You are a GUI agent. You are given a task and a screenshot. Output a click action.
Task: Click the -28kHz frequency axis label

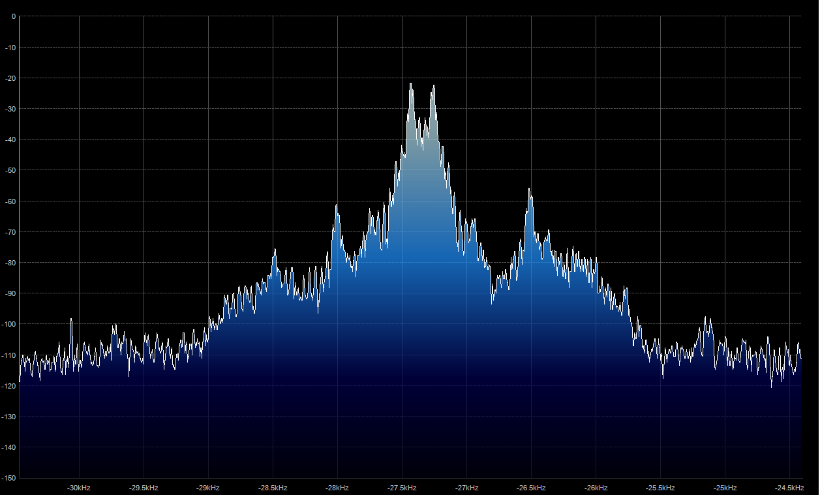click(337, 488)
